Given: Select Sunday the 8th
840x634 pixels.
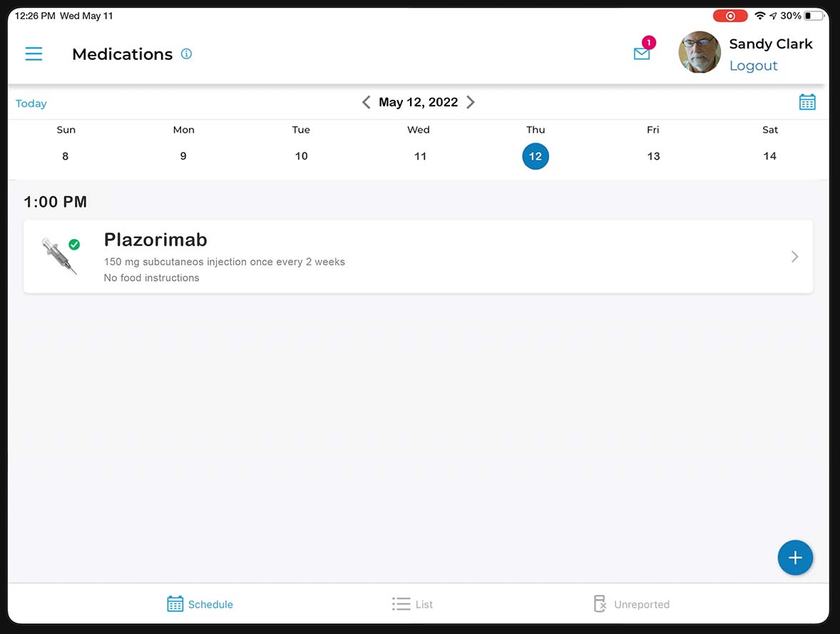Looking at the screenshot, I should click(66, 156).
